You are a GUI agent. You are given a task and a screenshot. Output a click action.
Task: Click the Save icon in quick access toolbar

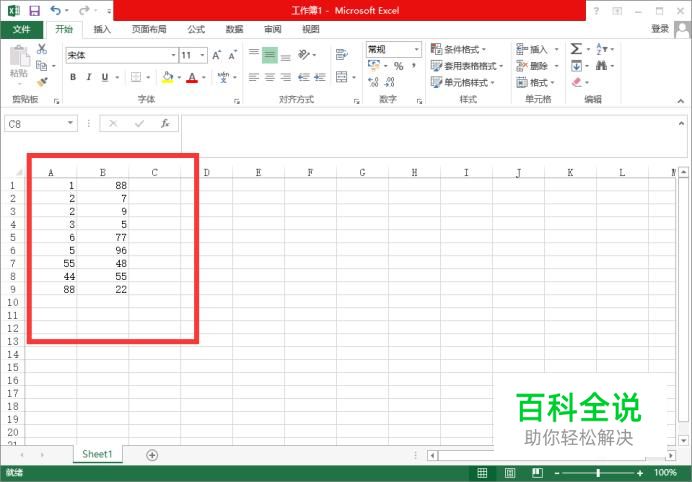34,10
